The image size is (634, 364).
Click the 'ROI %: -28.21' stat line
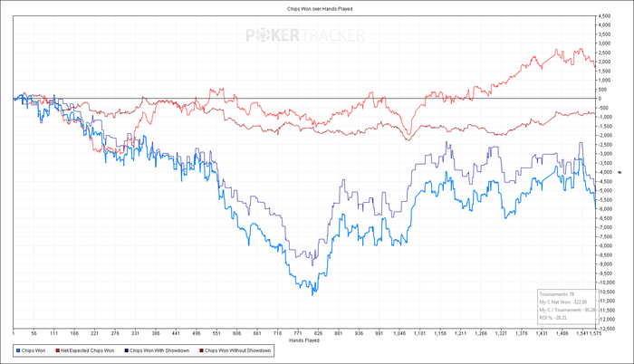(x=553, y=318)
